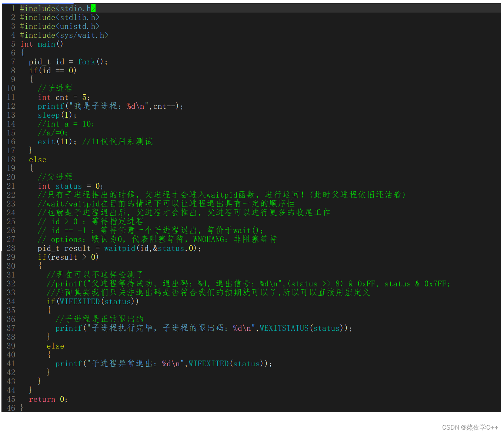The height and width of the screenshot is (434, 504).
Task: Click the 'return 0;' statement
Action: coord(48,399)
